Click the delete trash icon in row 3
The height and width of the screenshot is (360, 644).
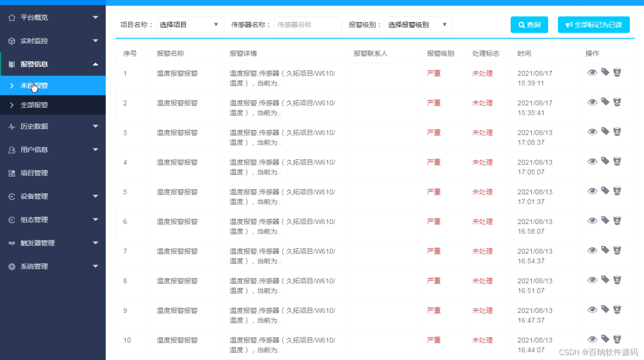tap(617, 132)
